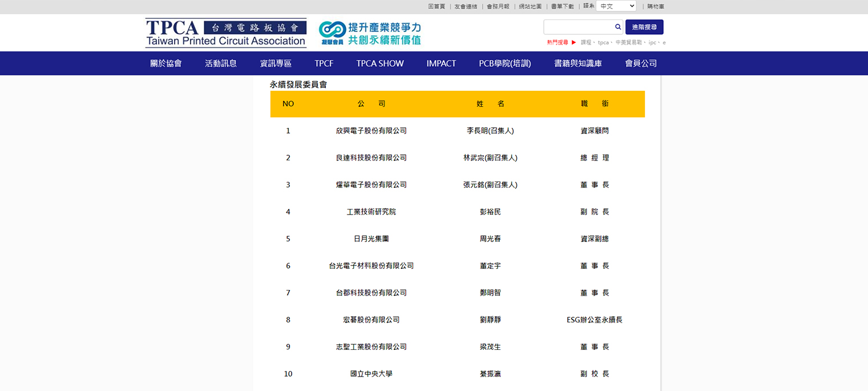Click the name 彭裕民
Image resolution: width=868 pixels, height=391 pixels.
point(491,212)
